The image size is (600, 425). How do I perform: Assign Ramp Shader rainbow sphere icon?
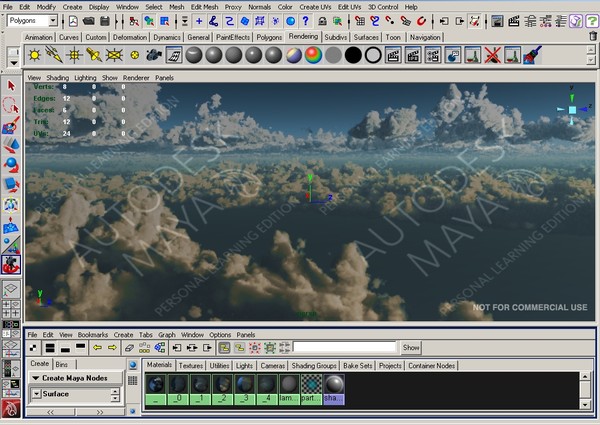pos(313,55)
